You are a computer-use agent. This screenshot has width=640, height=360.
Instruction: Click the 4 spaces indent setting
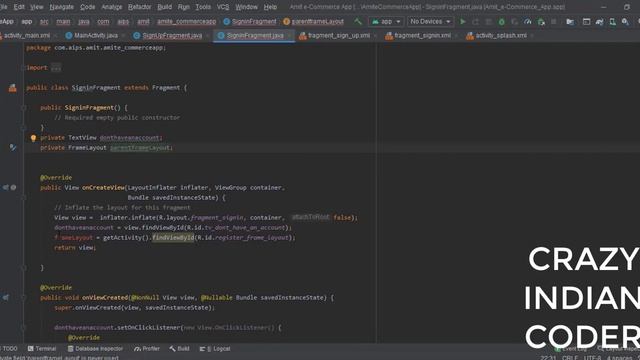click(x=620, y=358)
